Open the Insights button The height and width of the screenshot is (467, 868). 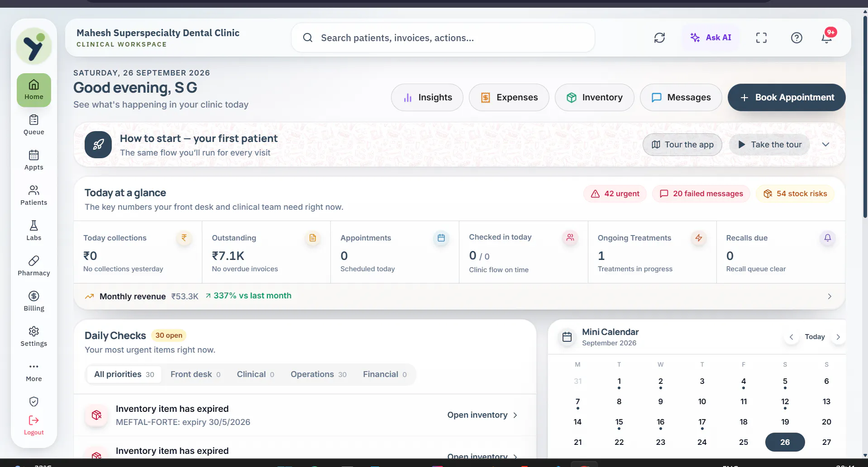pyautogui.click(x=427, y=98)
